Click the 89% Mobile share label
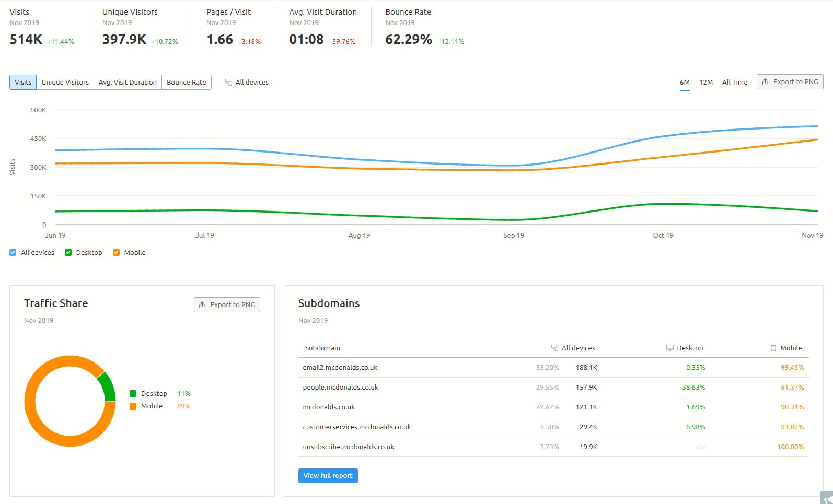Image resolution: width=833 pixels, height=504 pixels. (184, 406)
